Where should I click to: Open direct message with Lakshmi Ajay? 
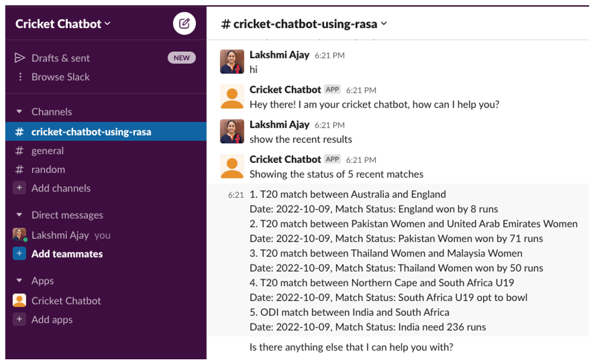(x=60, y=235)
